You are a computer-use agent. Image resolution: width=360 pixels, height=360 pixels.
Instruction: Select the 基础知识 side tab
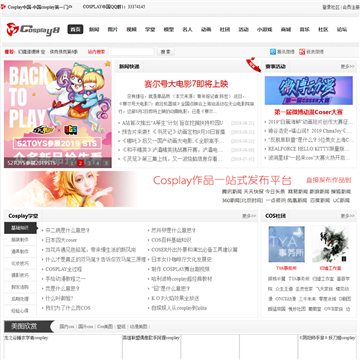[x=20, y=228]
